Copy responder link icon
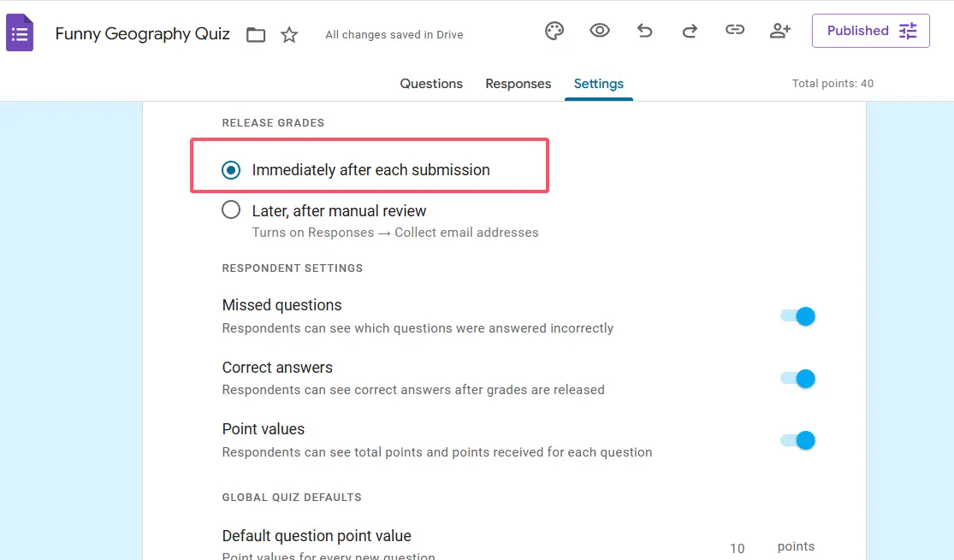The height and width of the screenshot is (560, 954). pyautogui.click(x=734, y=31)
